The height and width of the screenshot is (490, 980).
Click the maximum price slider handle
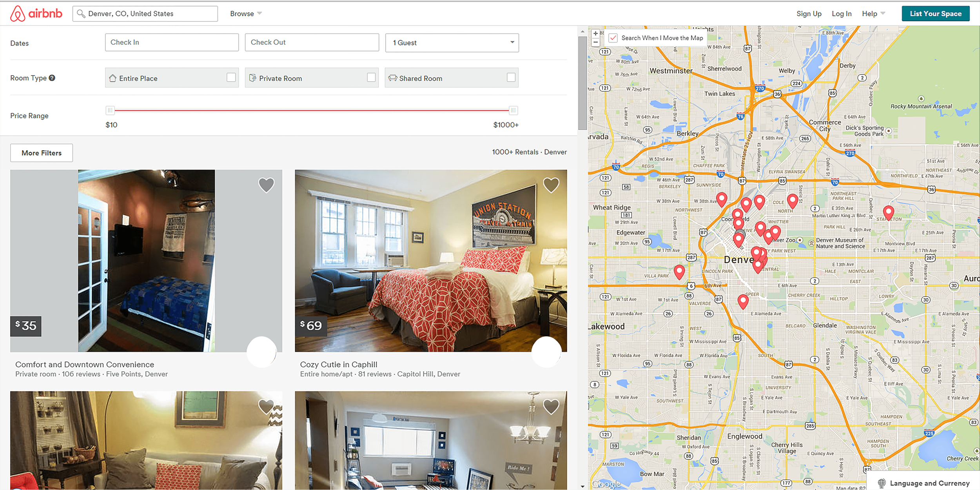coord(513,111)
